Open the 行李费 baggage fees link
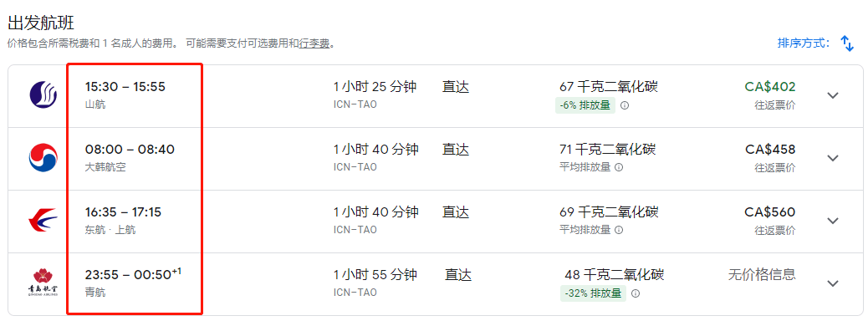Screen dimensions: 868x321 [x=314, y=43]
